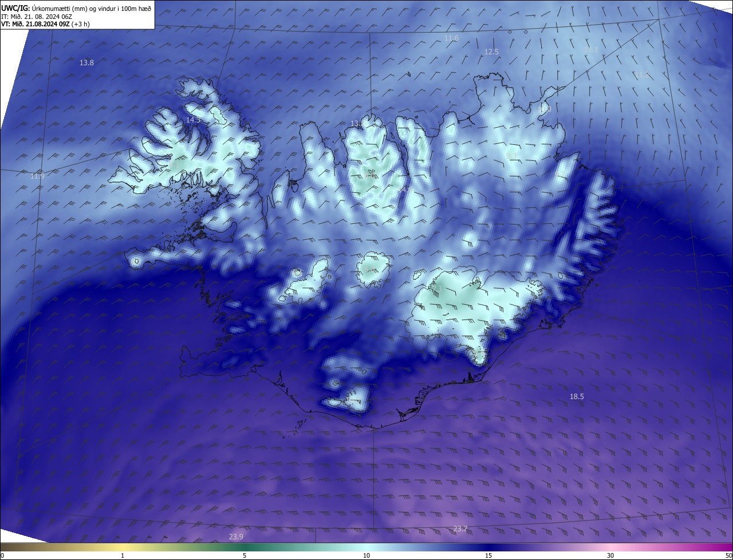
Task: Click the 23.9 value on the map
Action: click(236, 537)
